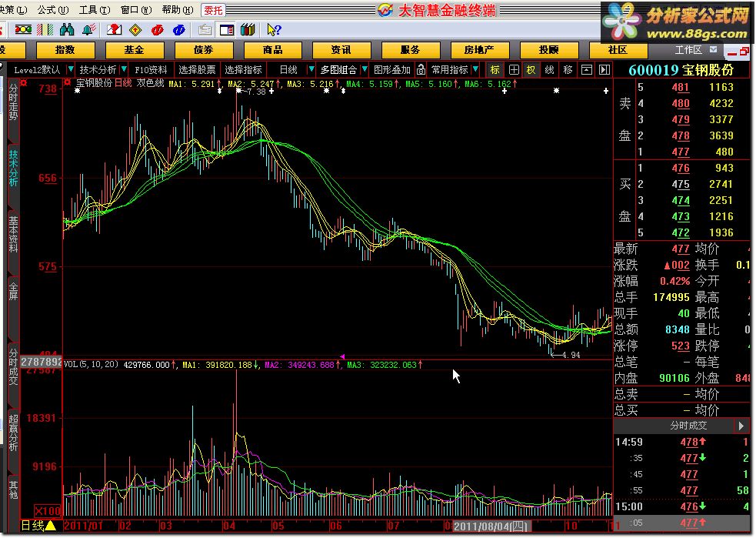Toggle the 线 drawing line button

(549, 69)
